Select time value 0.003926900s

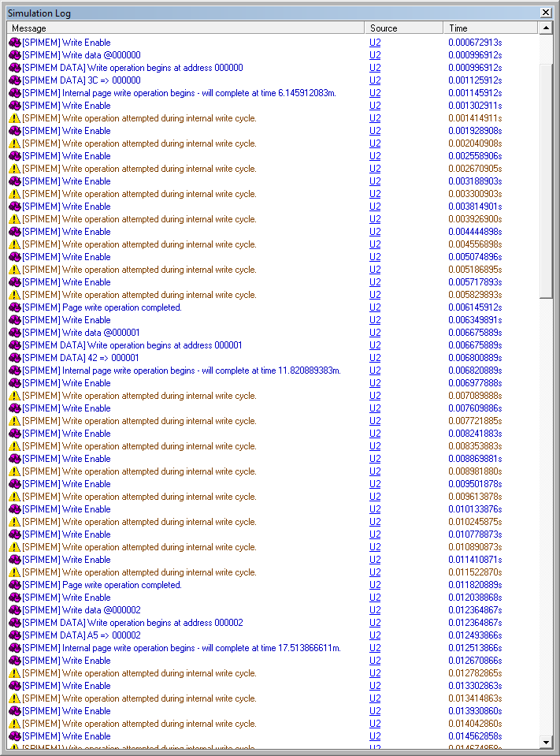475,219
